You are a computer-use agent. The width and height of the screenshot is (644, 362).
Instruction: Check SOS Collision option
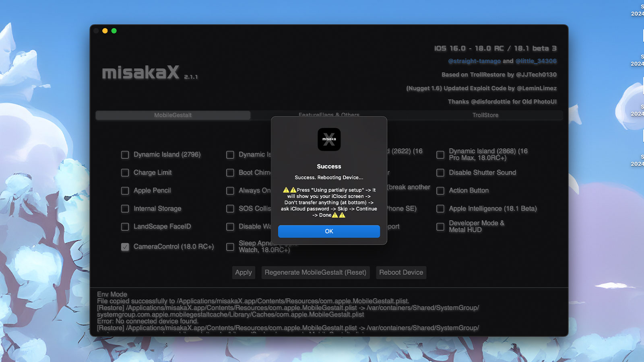[x=230, y=209]
